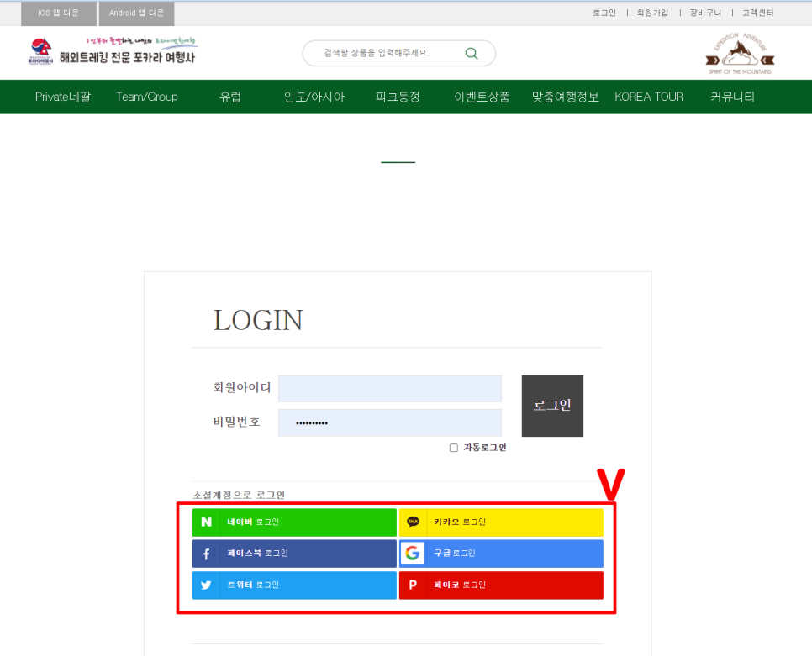812x656 pixels.
Task: Focus the 비밀번호 password field
Action: tap(390, 422)
